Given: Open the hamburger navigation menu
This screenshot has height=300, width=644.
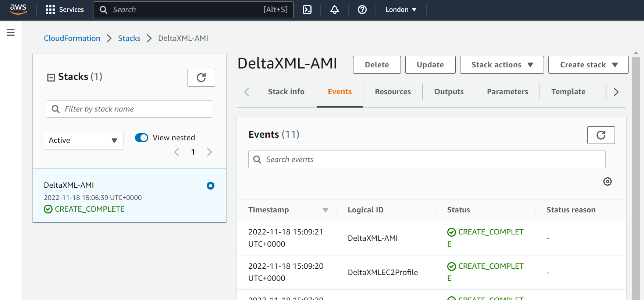Looking at the screenshot, I should (x=11, y=32).
